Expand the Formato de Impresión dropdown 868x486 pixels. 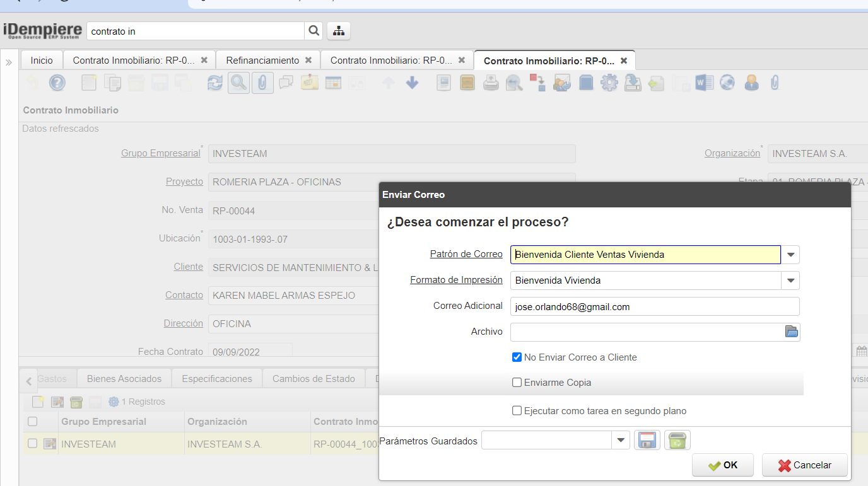tap(790, 281)
